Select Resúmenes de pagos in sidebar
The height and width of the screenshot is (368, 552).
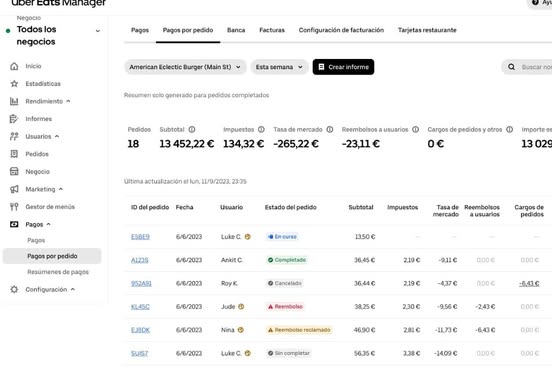pos(58,272)
